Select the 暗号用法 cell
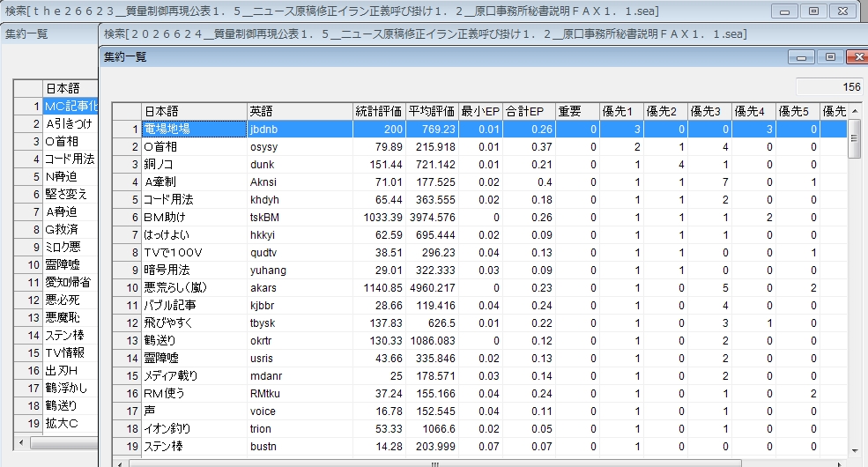This screenshot has width=868, height=467. click(194, 270)
